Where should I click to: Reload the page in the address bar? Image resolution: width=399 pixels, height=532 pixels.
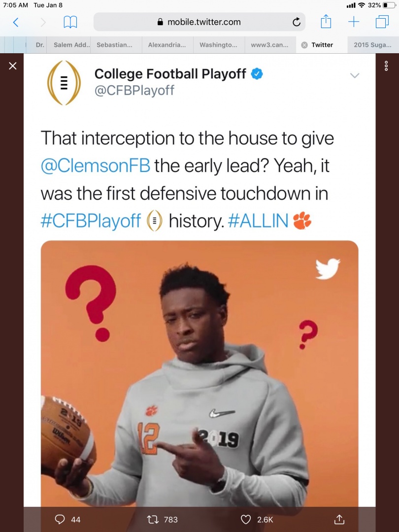click(296, 22)
